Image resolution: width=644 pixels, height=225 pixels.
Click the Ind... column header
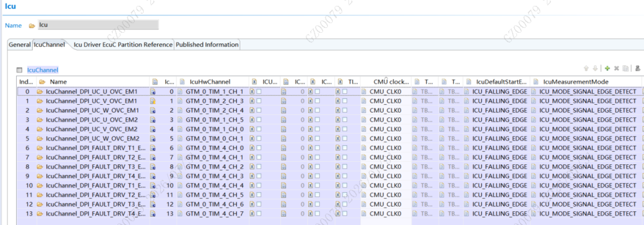point(26,82)
